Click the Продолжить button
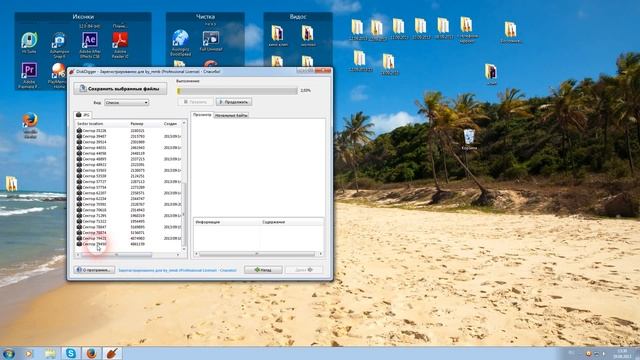 234,102
